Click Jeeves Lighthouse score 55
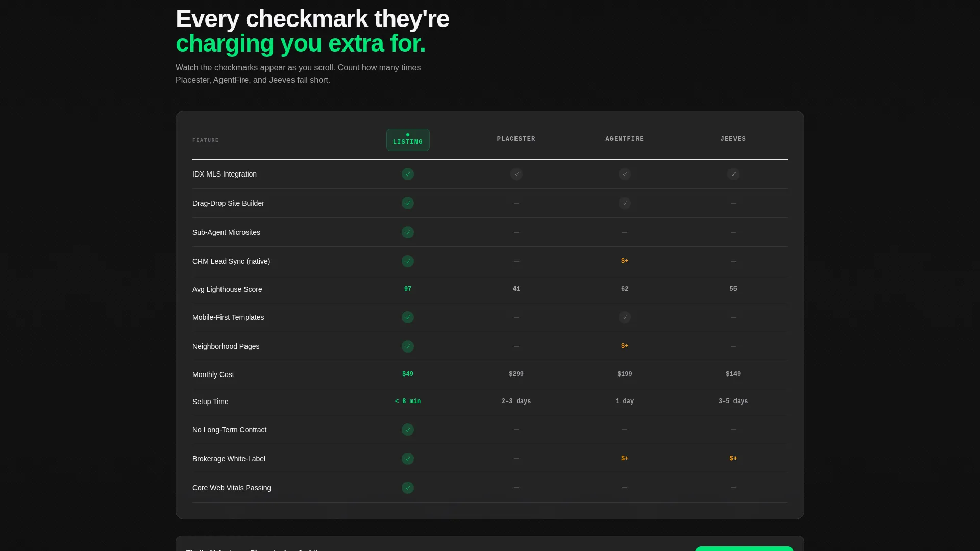Screen dimensions: 980x551 coord(733,289)
